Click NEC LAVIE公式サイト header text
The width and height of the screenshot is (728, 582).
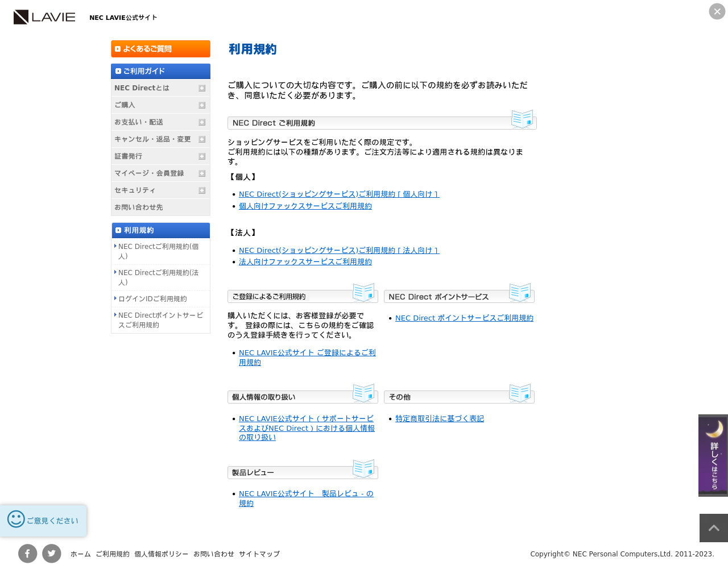(x=123, y=18)
